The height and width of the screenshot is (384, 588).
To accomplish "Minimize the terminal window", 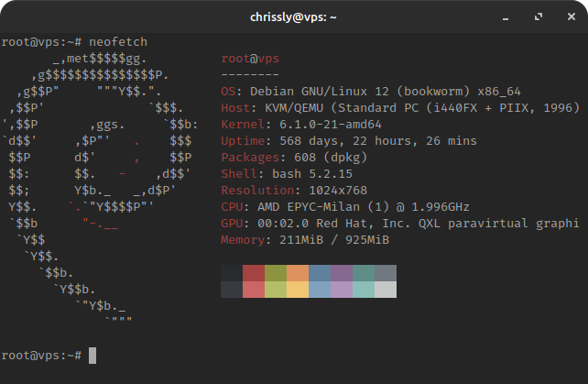I will coord(506,17).
